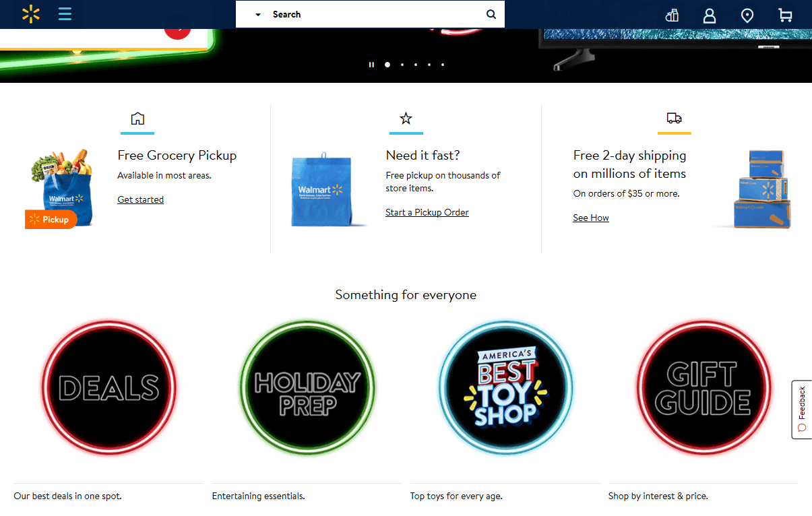Click the Walmart spark logo
Image resolution: width=812 pixels, height=516 pixels.
(31, 14)
